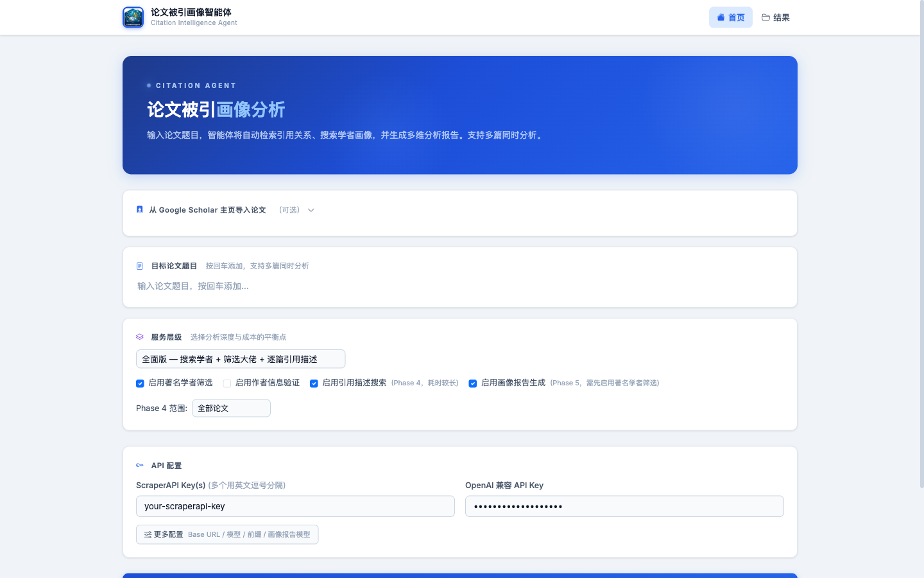Screen dimensions: 924x578
Task: Enable the 启用作者信息验证 checkbox
Action: coord(227,383)
